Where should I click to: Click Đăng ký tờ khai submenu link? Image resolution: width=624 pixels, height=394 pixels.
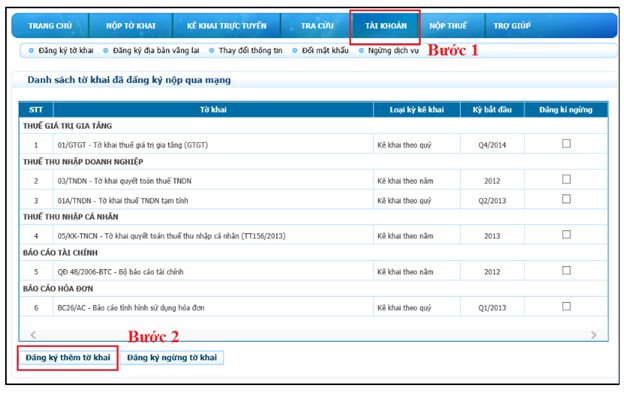(66, 51)
